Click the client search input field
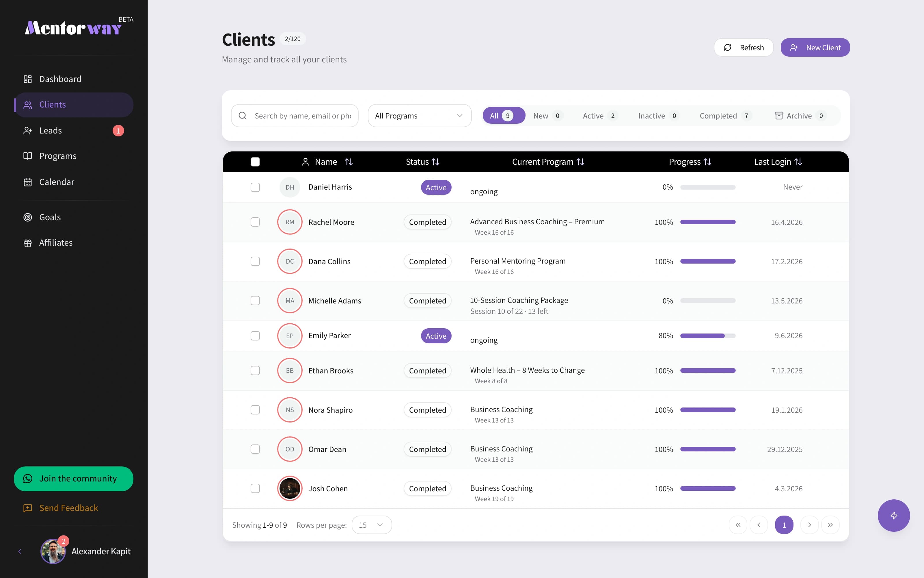 295,116
